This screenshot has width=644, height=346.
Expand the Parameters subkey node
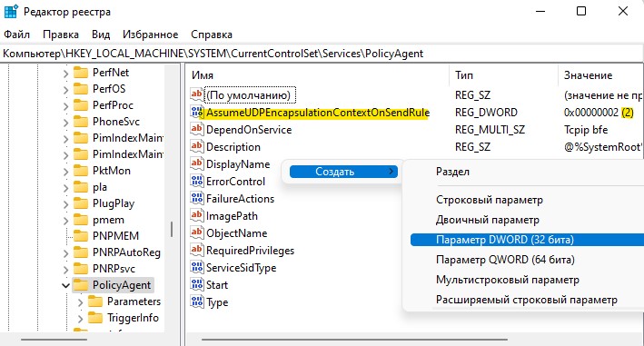[81, 303]
